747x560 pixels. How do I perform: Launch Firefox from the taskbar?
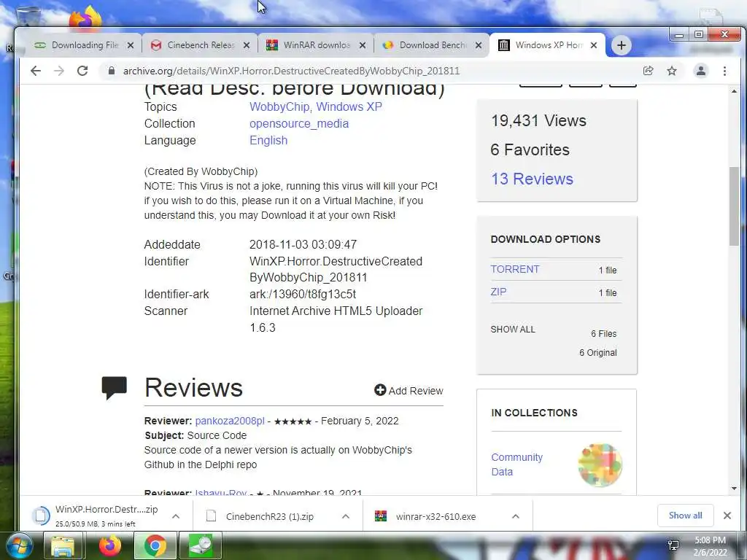click(x=110, y=546)
